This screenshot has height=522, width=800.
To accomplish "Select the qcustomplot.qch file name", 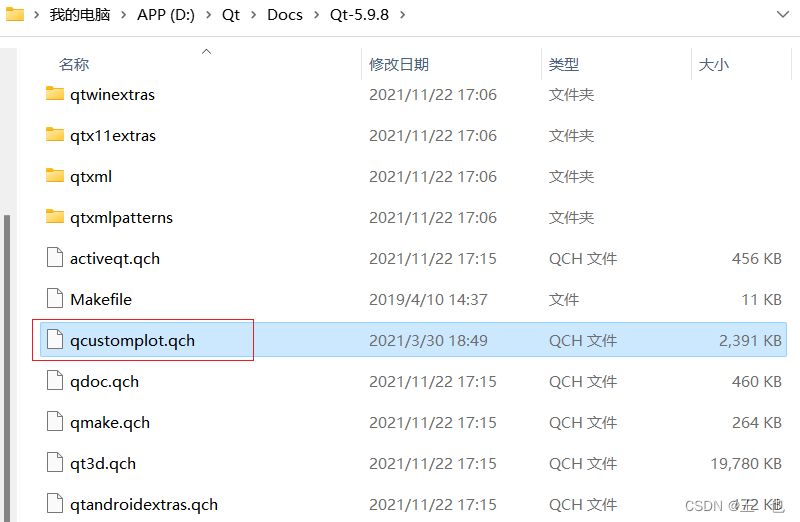I will click(132, 340).
